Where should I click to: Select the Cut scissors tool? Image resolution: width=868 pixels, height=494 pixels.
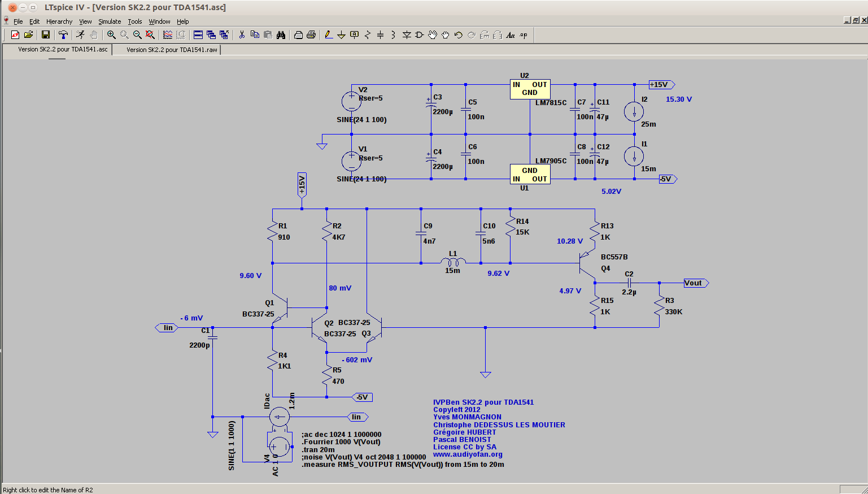242,34
